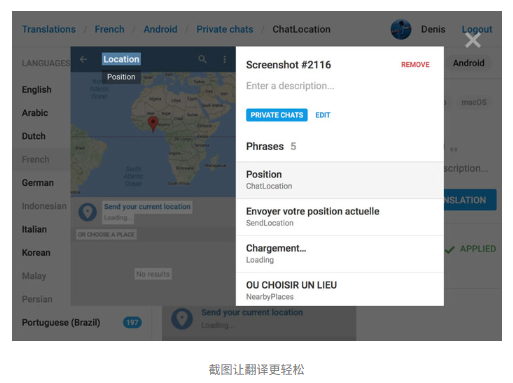Click the red map pin marker
The width and height of the screenshot is (513, 383).
pos(153,124)
